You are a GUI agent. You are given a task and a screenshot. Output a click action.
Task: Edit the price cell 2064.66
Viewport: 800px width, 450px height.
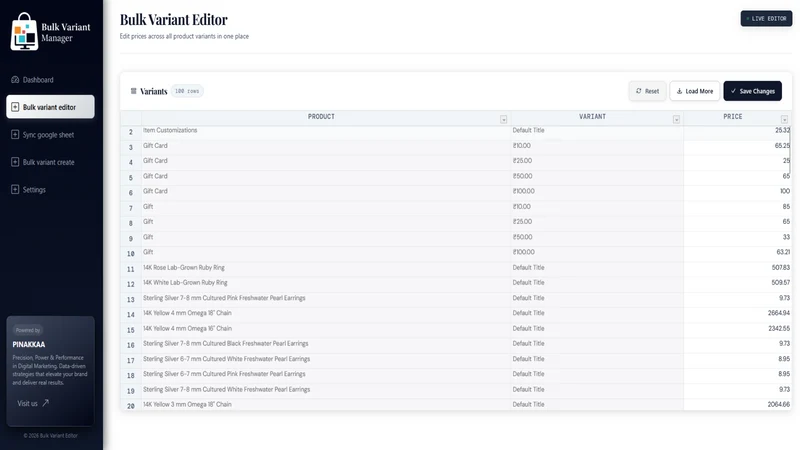(x=737, y=405)
